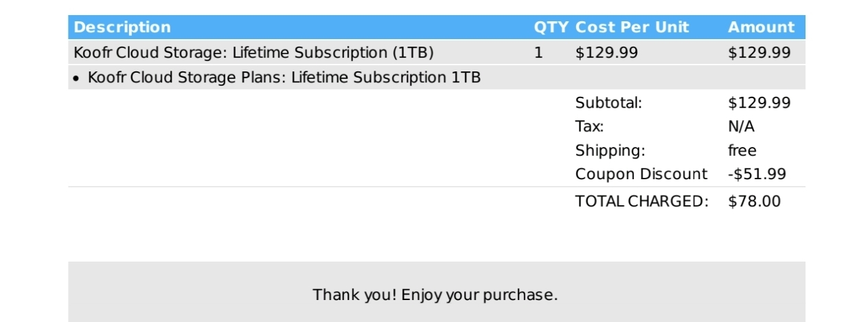
Task: Select the bulleted Koofr Cloud Storage Plans line
Action: click(284, 78)
